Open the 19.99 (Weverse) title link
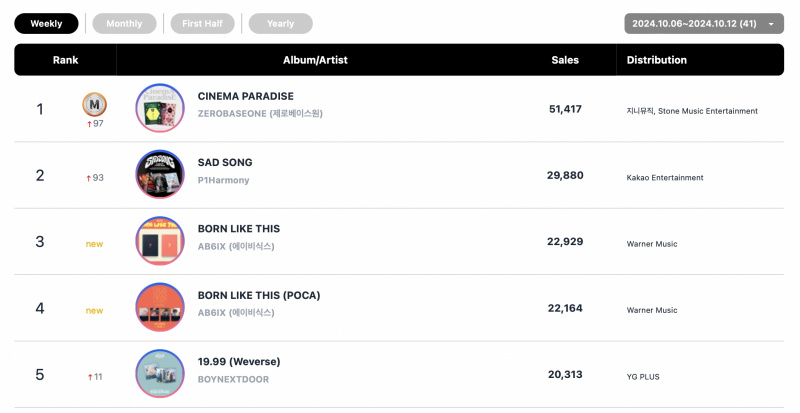The image size is (800, 413). click(x=239, y=361)
